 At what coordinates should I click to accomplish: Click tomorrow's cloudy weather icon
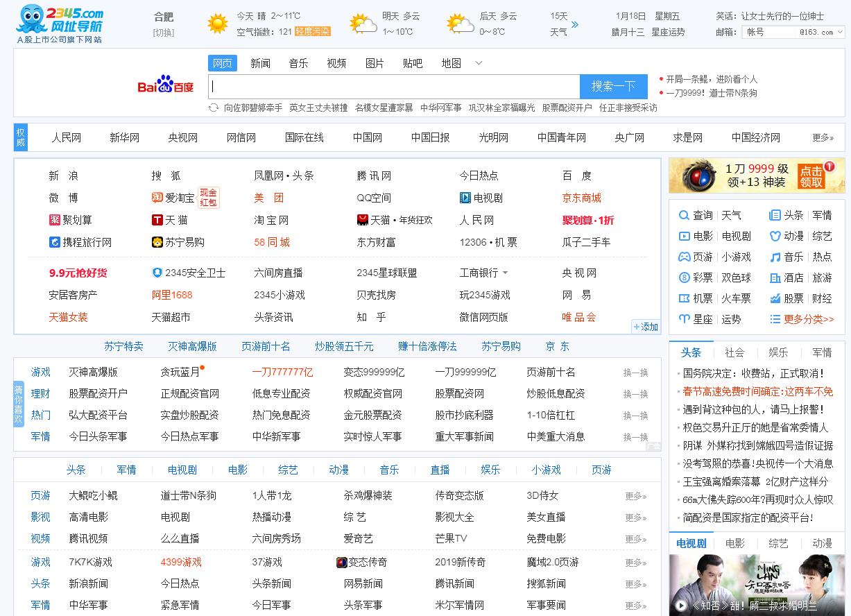363,24
